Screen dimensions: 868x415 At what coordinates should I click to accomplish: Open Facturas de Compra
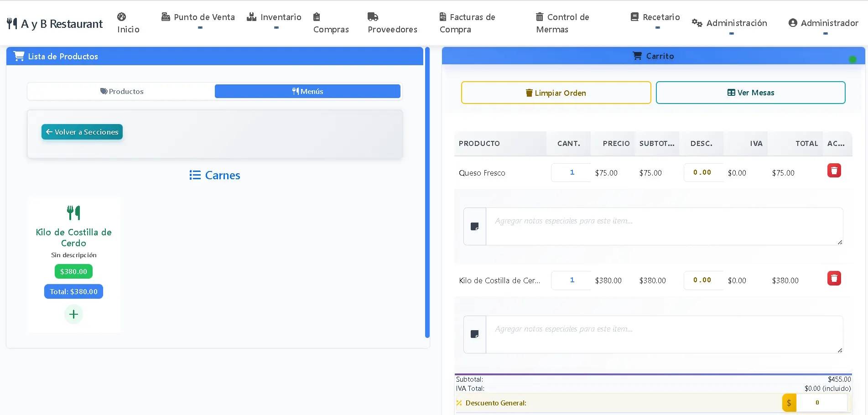(x=467, y=23)
